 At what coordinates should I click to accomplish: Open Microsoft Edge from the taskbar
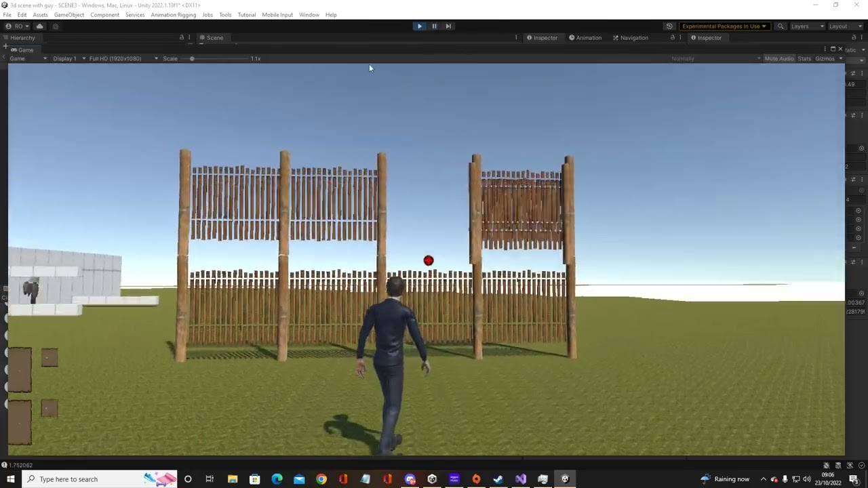coord(277,479)
